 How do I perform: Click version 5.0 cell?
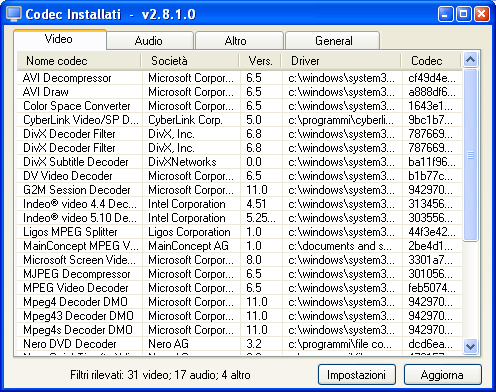tap(254, 120)
